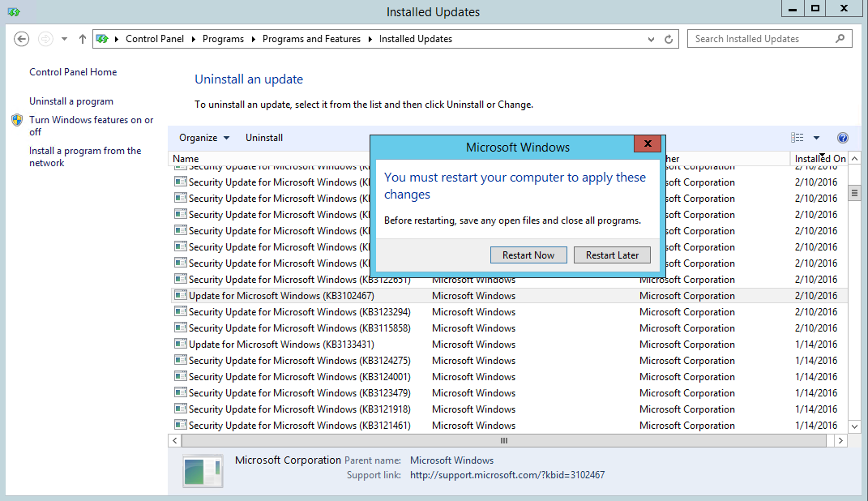Click the Control Panel icon in address bar
The height and width of the screenshot is (501, 868).
(x=102, y=39)
